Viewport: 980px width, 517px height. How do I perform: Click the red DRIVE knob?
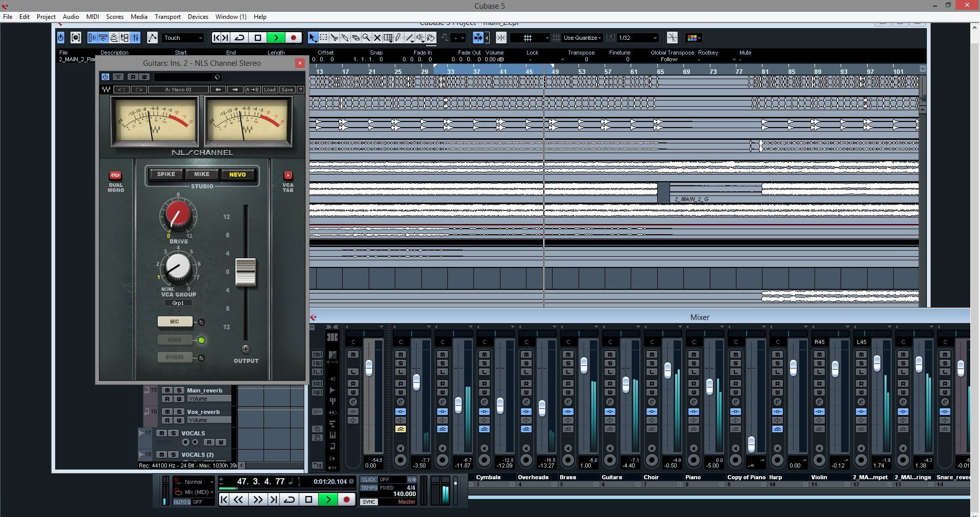[178, 214]
